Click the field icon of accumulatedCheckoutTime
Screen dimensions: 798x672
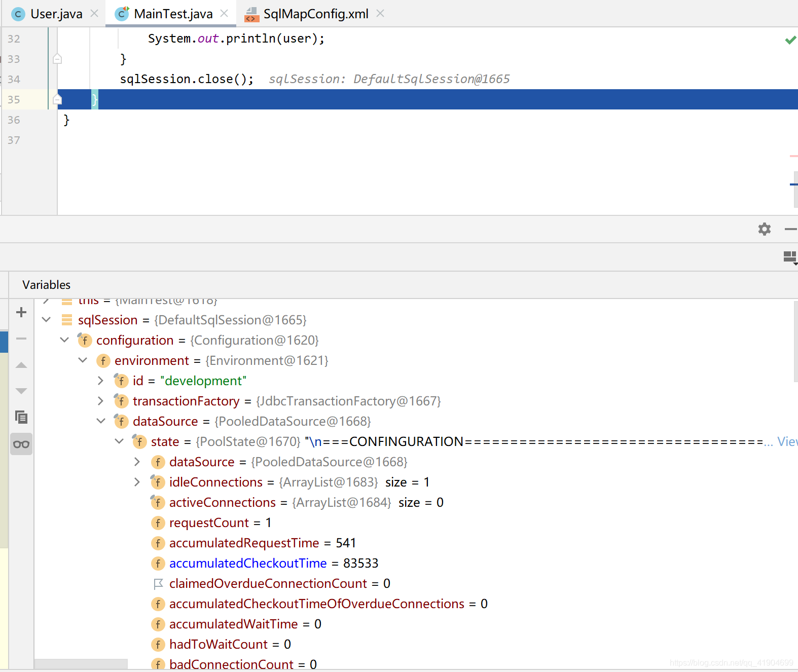158,563
